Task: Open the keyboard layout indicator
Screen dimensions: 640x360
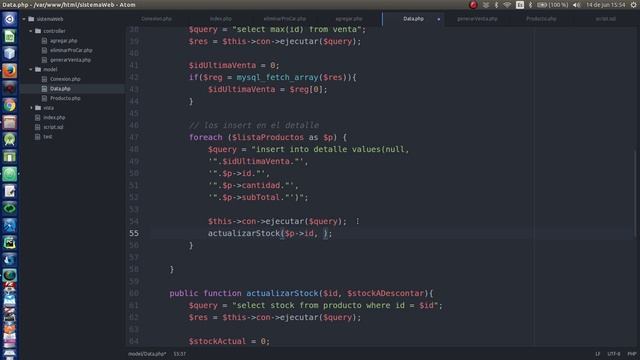Action: click(520, 5)
